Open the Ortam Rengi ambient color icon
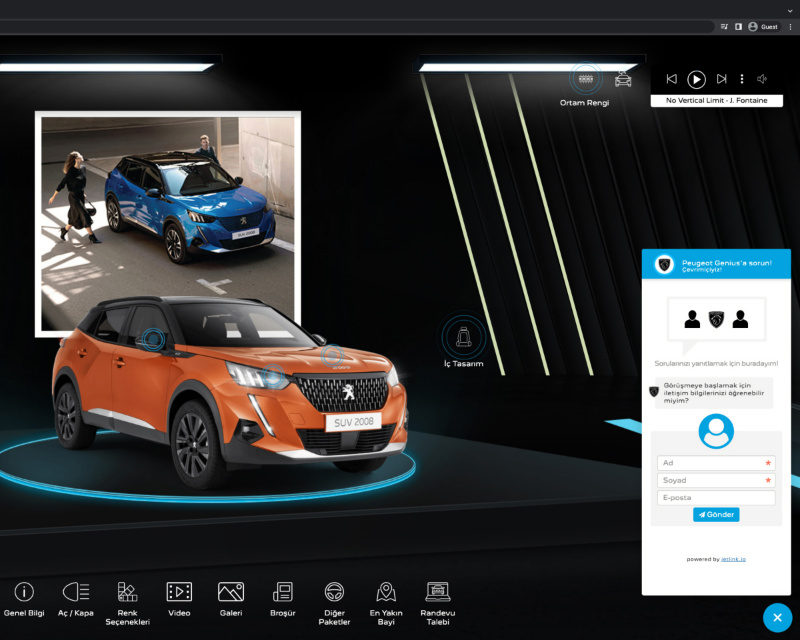Image resolution: width=800 pixels, height=640 pixels. pyautogui.click(x=586, y=79)
